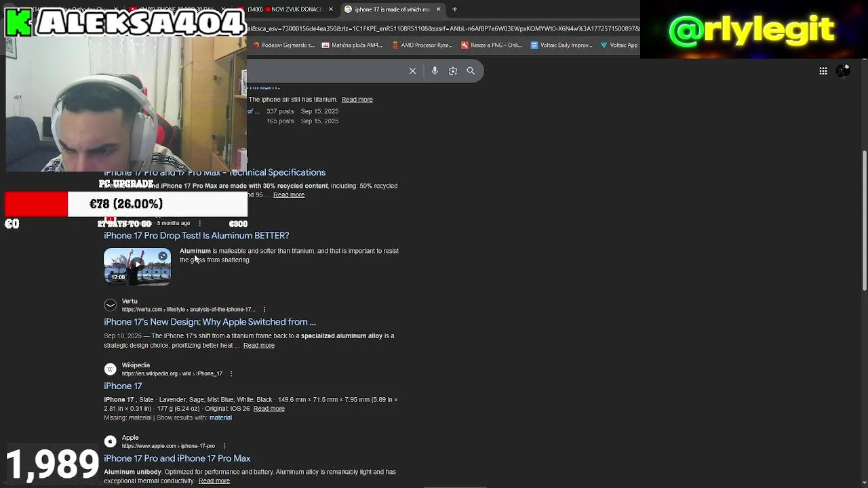This screenshot has height=488, width=868.
Task: Open 'iPhone 17 Pro and iPhone 17 Pro Max' Apple page
Action: point(177,459)
